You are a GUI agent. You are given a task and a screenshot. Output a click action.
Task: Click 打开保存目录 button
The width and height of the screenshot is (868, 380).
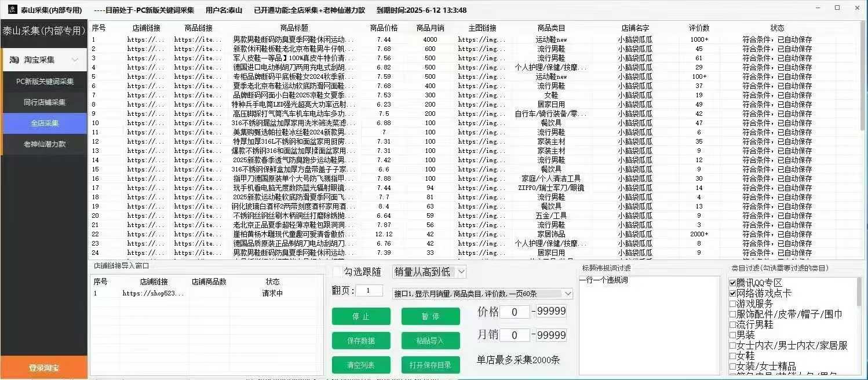[431, 365]
